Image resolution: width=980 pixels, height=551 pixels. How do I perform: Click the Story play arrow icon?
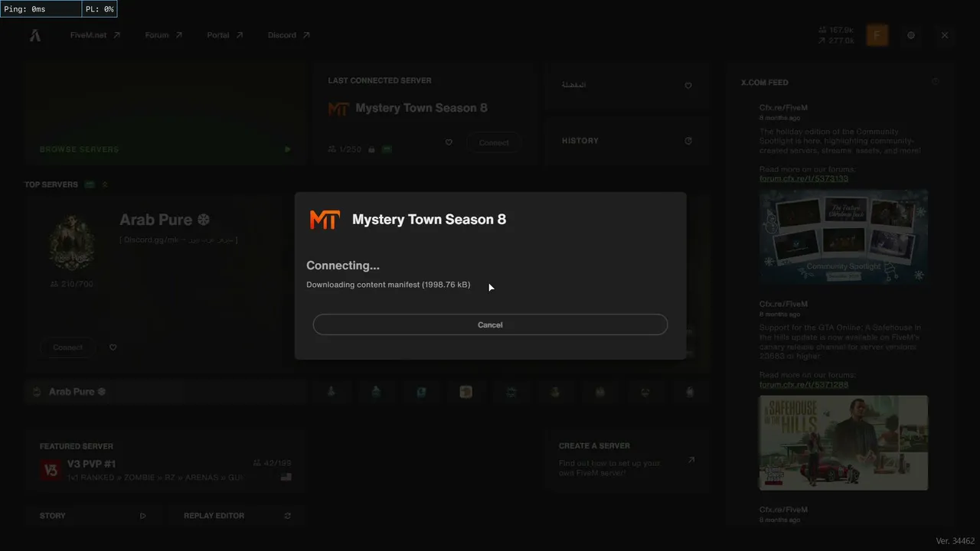coord(142,516)
